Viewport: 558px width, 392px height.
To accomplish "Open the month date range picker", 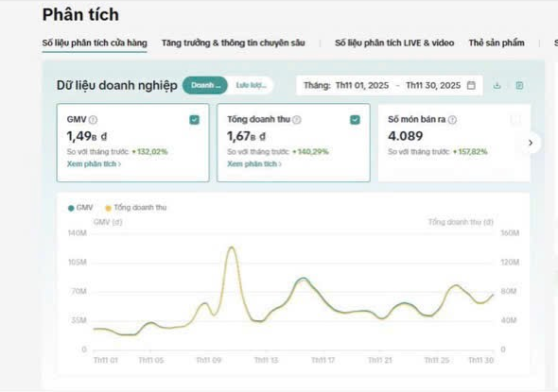I will [x=390, y=85].
